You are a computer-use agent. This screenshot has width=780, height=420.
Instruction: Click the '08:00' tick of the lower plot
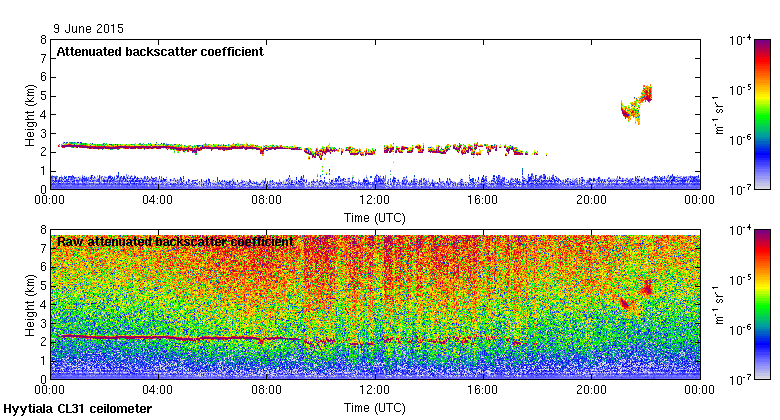(x=267, y=390)
